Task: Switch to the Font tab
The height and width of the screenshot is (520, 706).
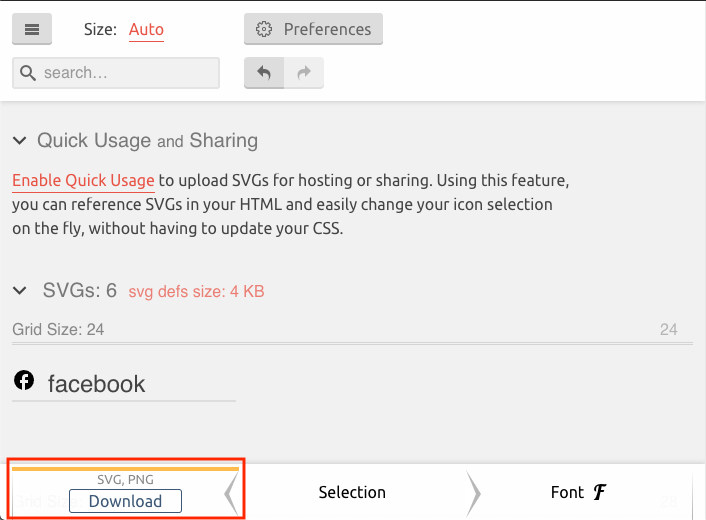Action: (579, 492)
